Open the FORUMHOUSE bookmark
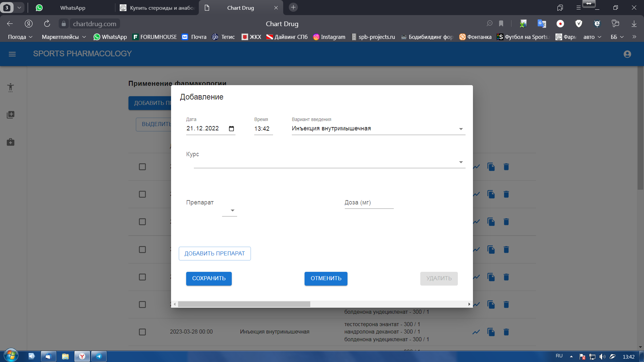The image size is (644, 362). 155,37
